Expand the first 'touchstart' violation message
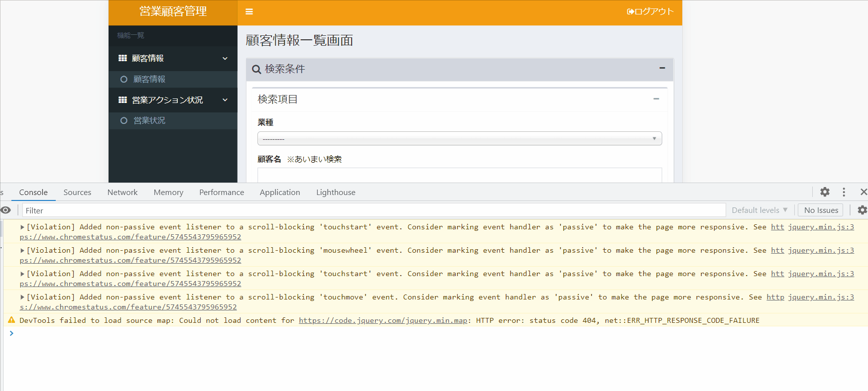Image resolution: width=868 pixels, height=391 pixels. [x=22, y=227]
